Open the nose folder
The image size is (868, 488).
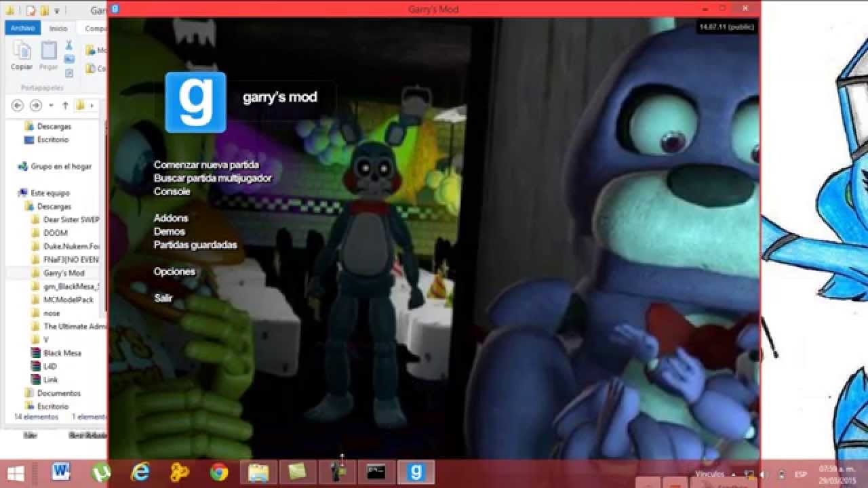(x=45, y=313)
